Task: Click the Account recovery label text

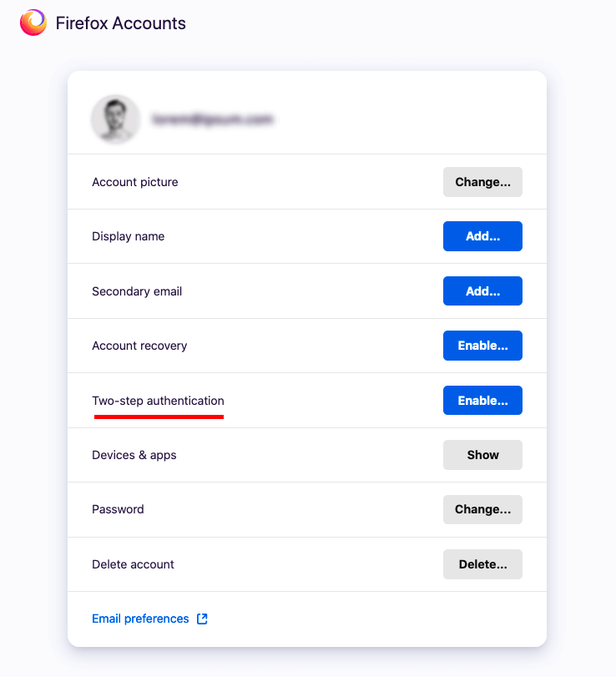Action: click(139, 346)
